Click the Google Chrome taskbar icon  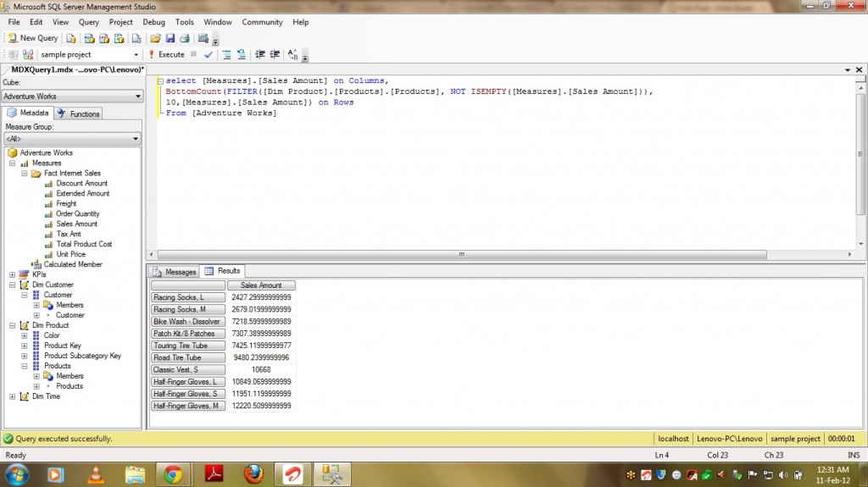coord(173,474)
